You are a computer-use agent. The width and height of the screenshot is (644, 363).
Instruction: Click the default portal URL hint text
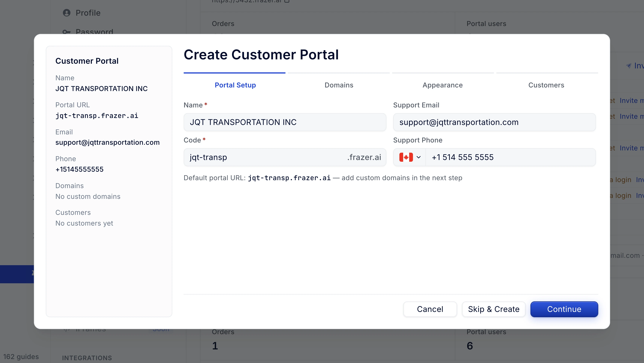[323, 178]
